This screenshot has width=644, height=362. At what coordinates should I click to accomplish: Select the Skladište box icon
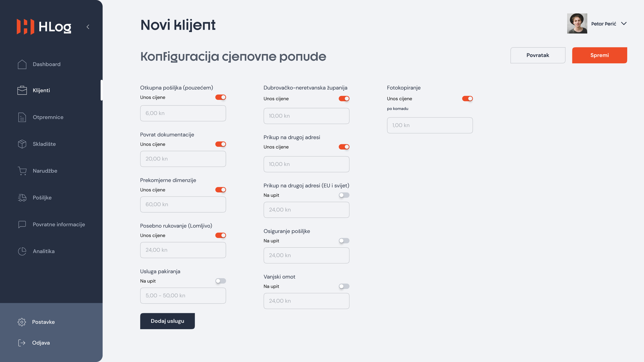coord(22,144)
